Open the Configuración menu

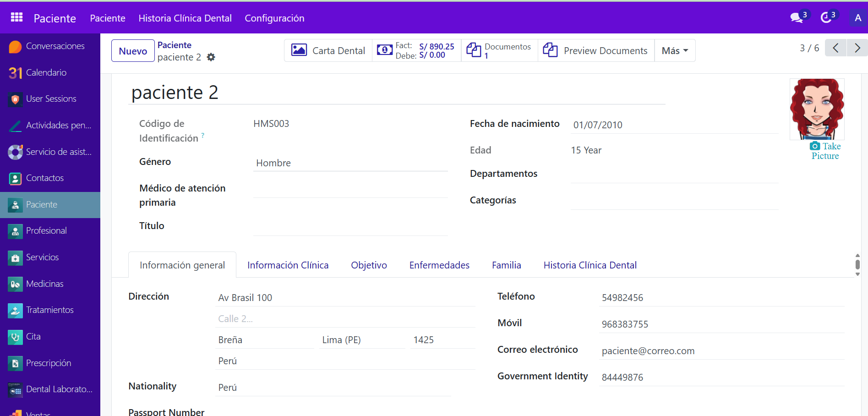[274, 18]
